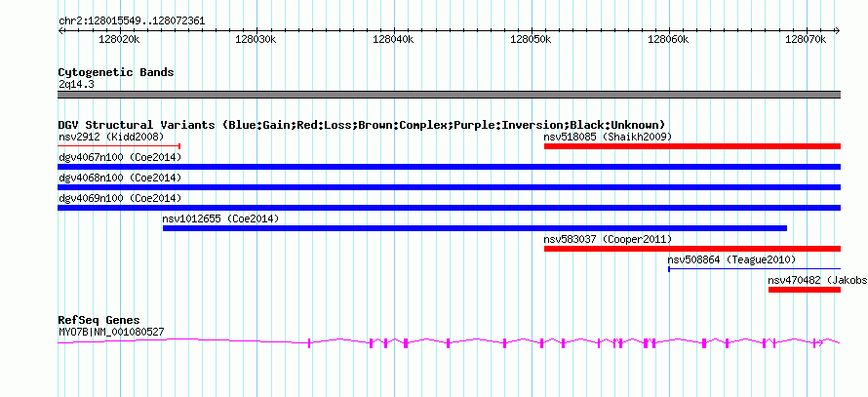Image resolution: width=868 pixels, height=397 pixels.
Task: Click the blue dgv4067n100 gain bar
Action: tap(450, 167)
